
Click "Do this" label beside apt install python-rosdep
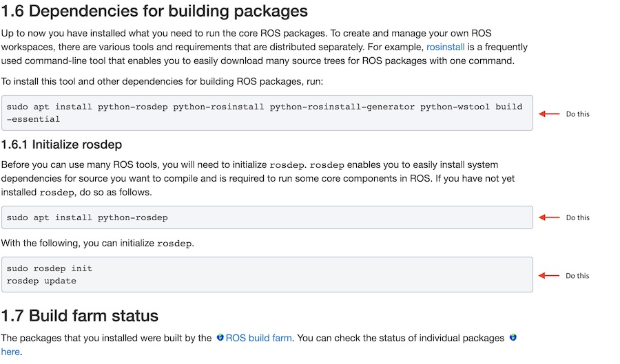tap(577, 217)
